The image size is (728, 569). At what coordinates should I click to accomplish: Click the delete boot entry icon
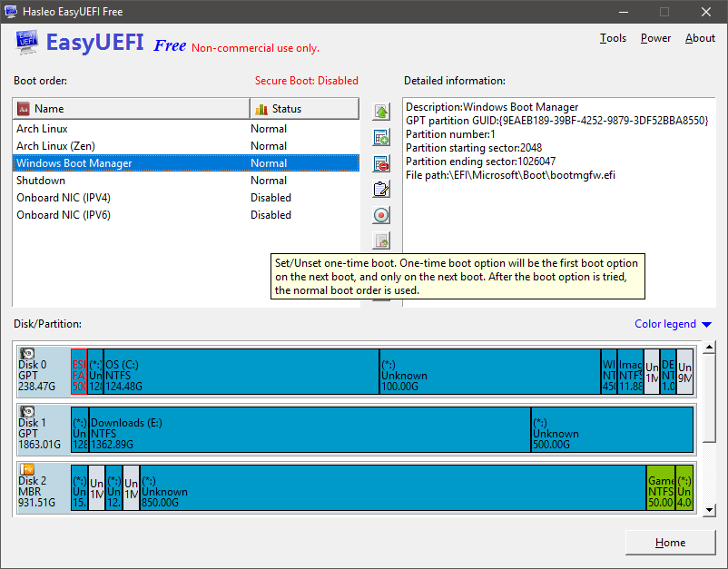pos(381,163)
